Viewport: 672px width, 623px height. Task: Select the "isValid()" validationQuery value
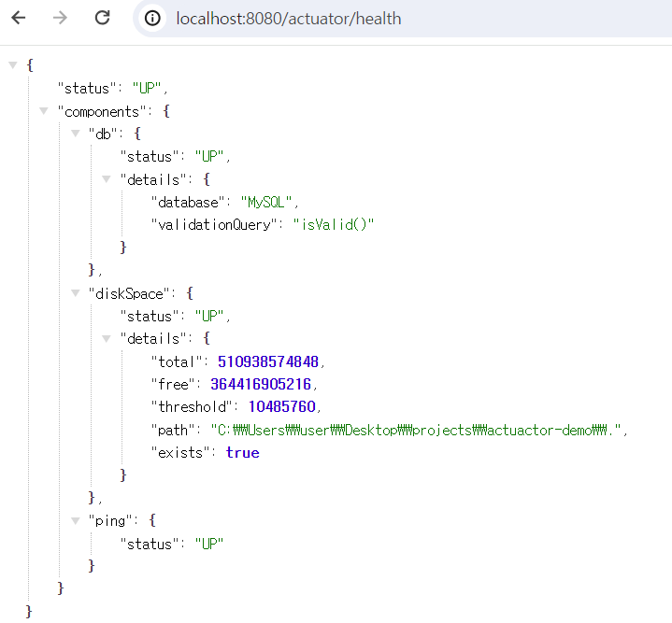pyautogui.click(x=334, y=224)
